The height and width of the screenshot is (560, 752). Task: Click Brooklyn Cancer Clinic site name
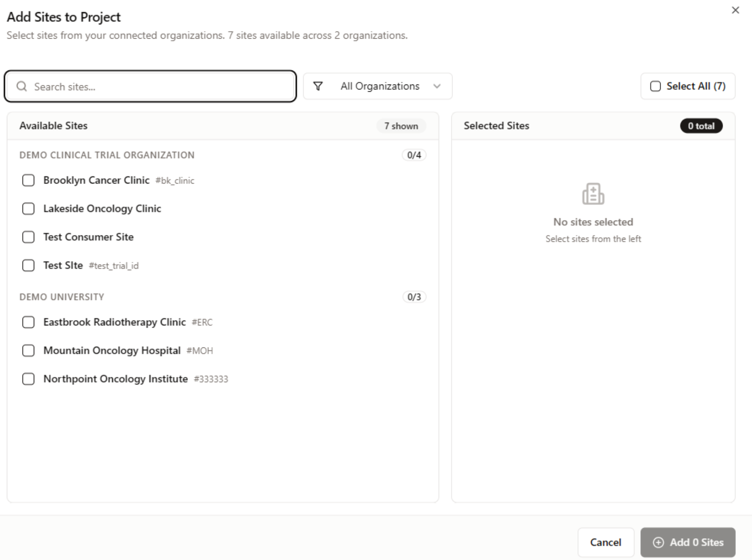96,180
